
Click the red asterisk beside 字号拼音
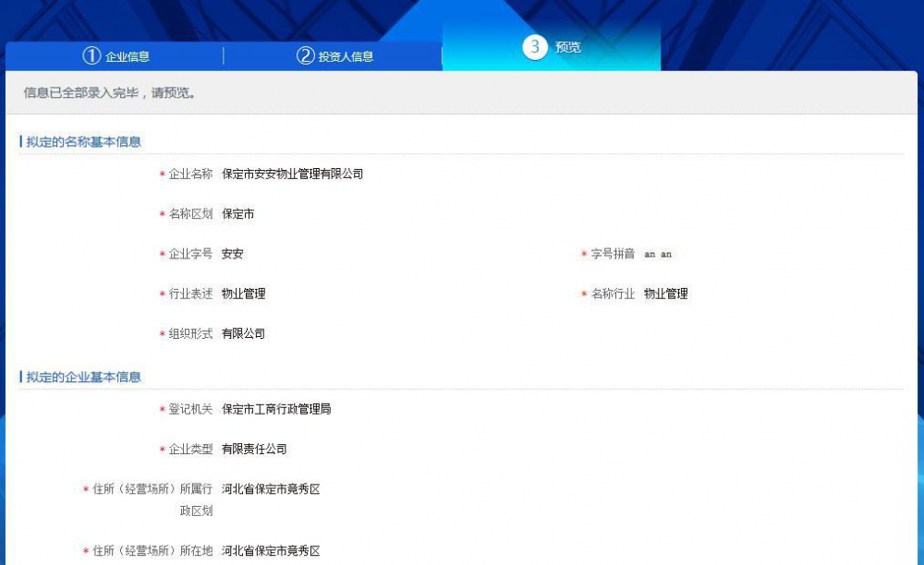click(582, 254)
